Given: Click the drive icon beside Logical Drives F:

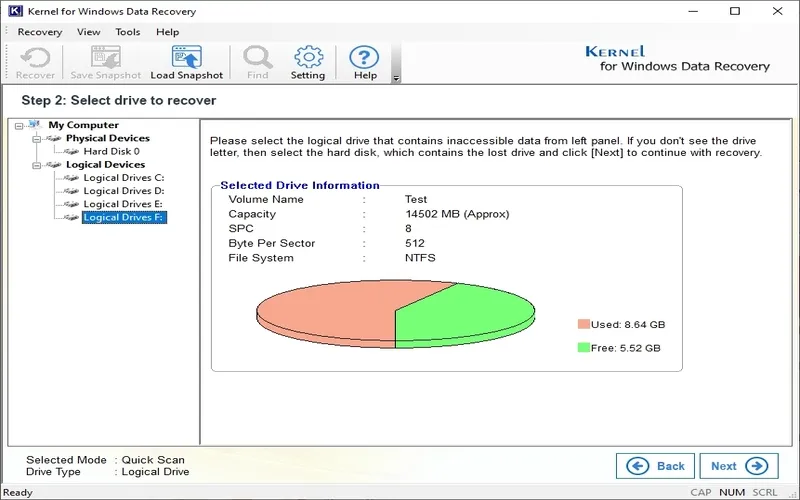Looking at the screenshot, I should [x=71, y=218].
